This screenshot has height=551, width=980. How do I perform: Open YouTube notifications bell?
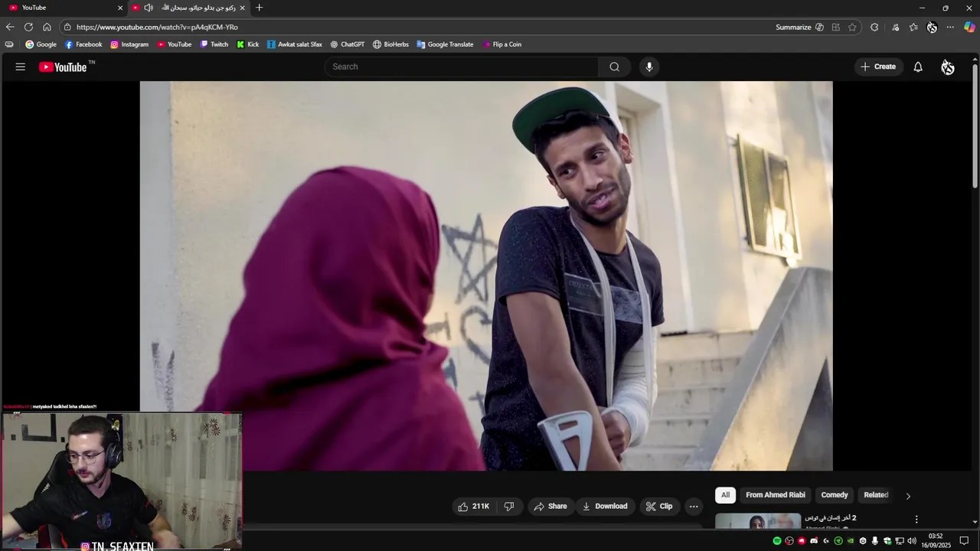918,67
